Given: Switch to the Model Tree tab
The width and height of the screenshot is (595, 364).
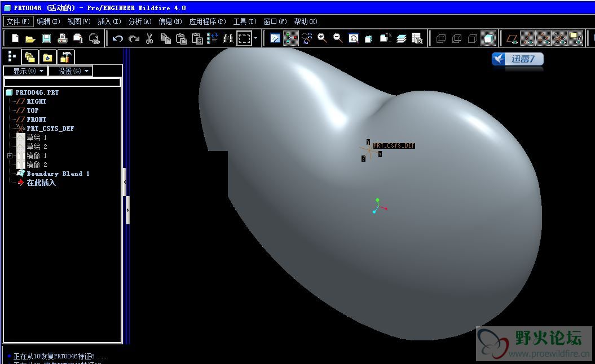Looking at the screenshot, I should [x=12, y=57].
